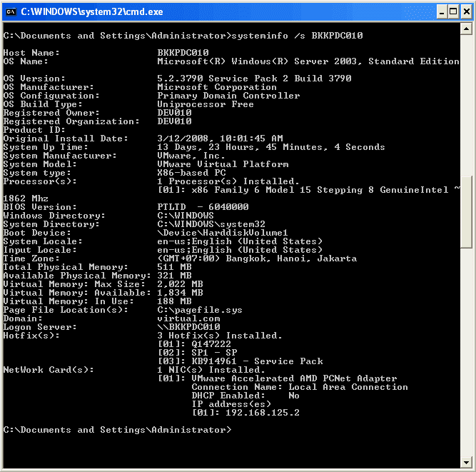476x472 pixels.
Task: Click OS Version 5.2.3790 Service Pack 2
Action: 254,79
